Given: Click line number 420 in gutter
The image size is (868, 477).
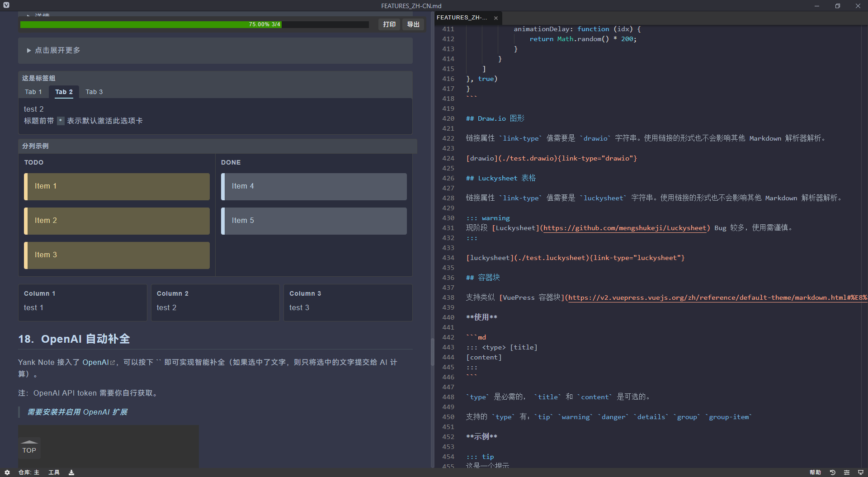Looking at the screenshot, I should click(448, 118).
